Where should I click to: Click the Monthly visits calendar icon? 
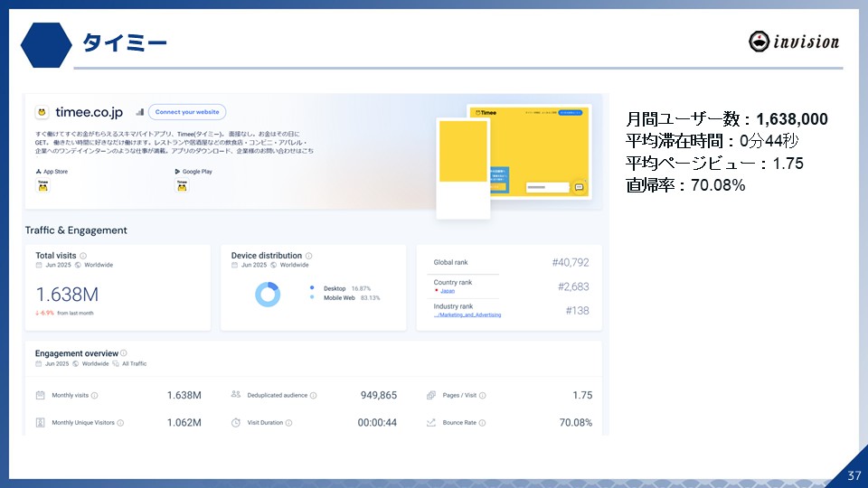41,395
